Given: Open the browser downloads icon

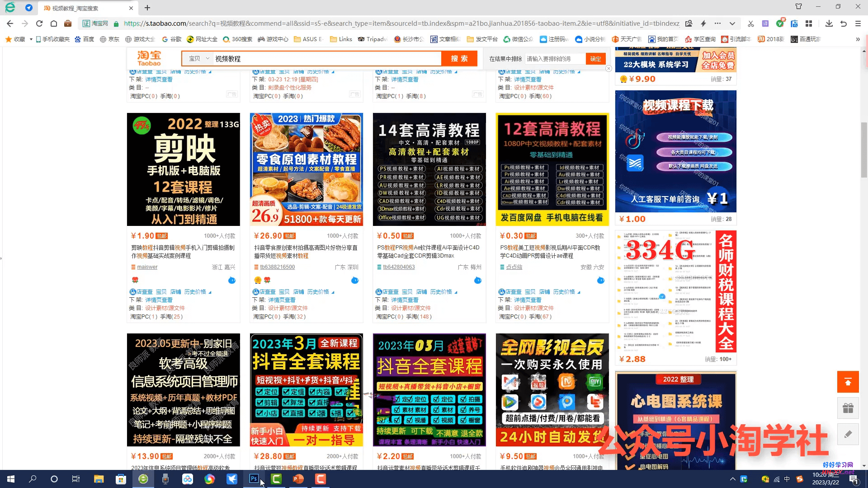Looking at the screenshot, I should [x=829, y=23].
